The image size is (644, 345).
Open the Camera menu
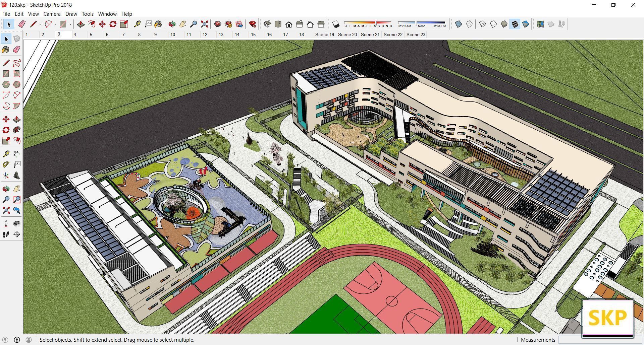(52, 14)
